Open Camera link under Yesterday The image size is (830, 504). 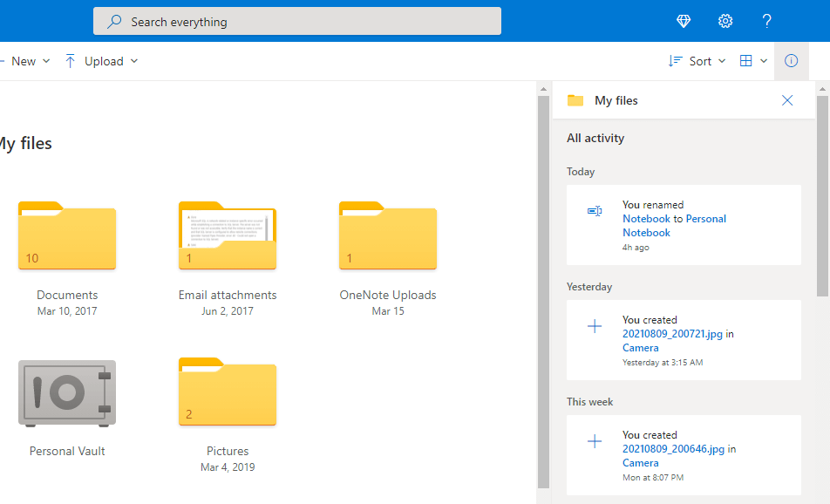click(641, 348)
